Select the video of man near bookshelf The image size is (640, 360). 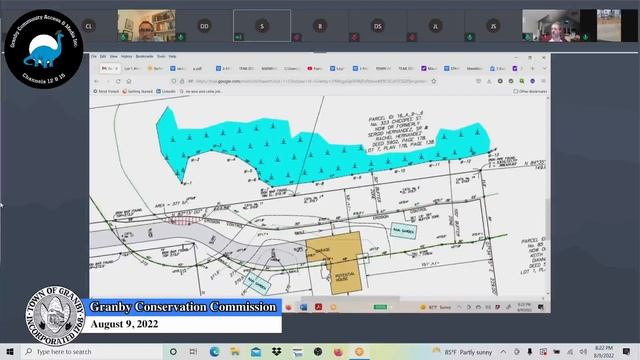pos(147,26)
